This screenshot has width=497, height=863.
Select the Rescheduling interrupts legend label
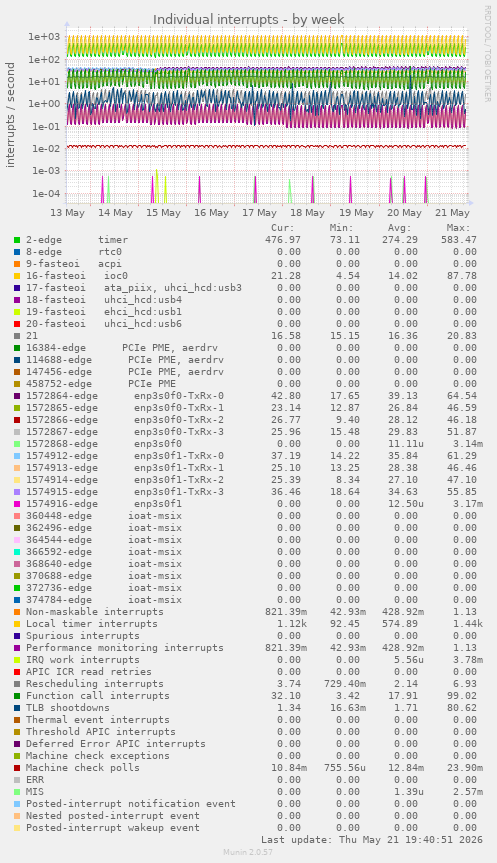point(95,684)
